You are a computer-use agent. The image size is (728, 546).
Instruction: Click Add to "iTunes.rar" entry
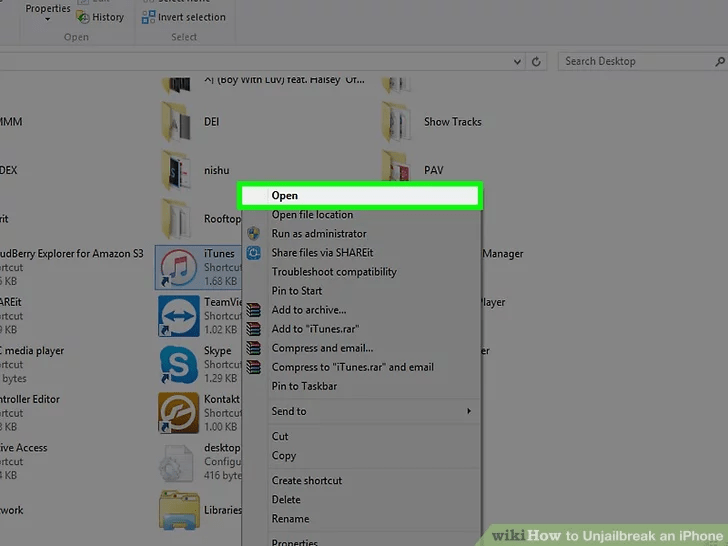click(317, 329)
